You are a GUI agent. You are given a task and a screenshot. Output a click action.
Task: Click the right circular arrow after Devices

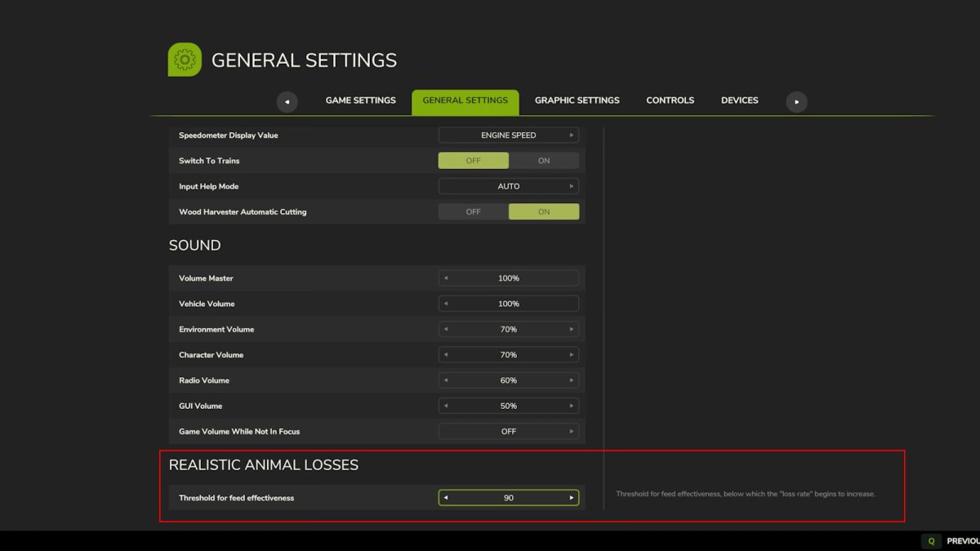coord(796,101)
